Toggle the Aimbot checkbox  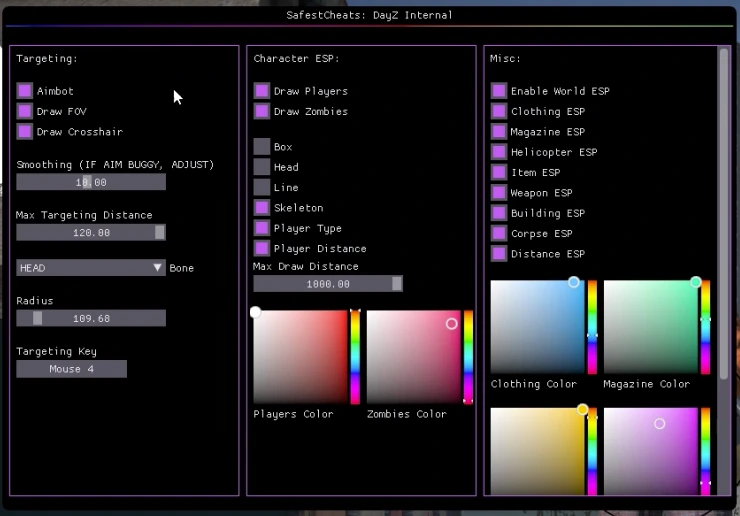(25, 91)
